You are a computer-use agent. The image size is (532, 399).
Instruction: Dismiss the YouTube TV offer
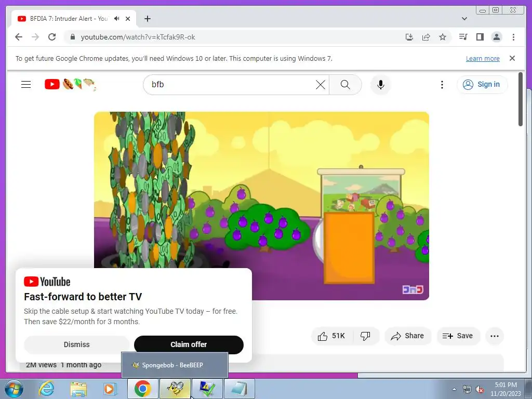pos(77,344)
